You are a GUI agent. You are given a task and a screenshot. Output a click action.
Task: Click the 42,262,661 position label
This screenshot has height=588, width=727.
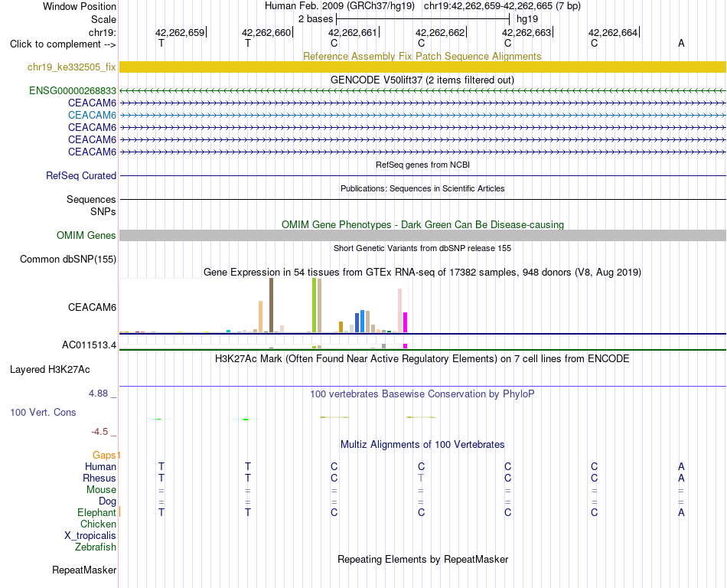click(x=353, y=32)
